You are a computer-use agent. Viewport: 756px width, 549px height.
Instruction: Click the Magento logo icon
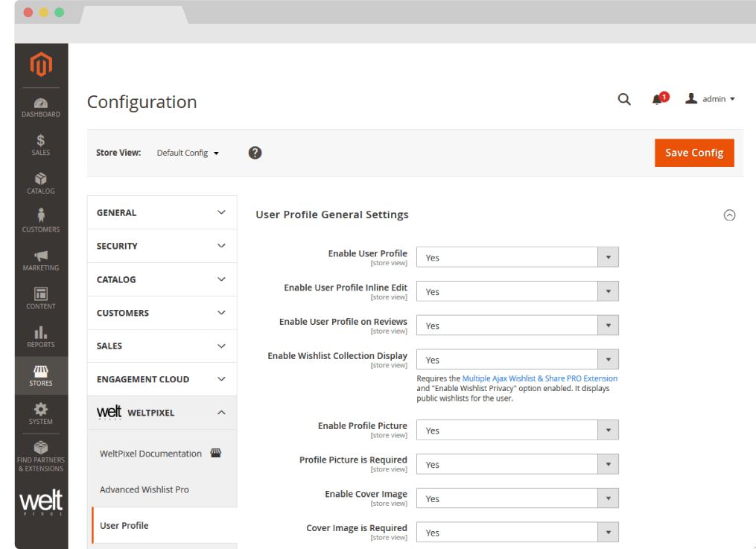pyautogui.click(x=41, y=65)
